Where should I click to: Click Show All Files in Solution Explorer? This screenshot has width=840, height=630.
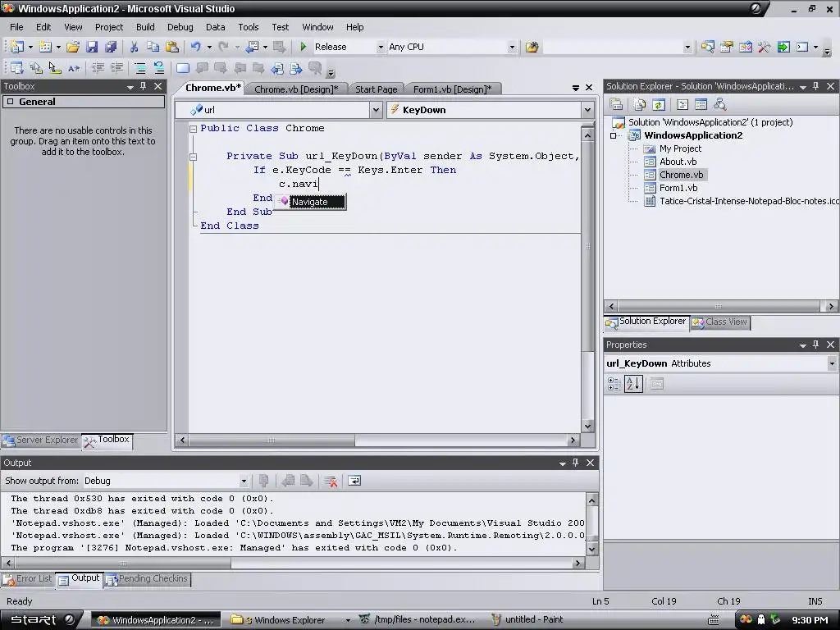[639, 104]
